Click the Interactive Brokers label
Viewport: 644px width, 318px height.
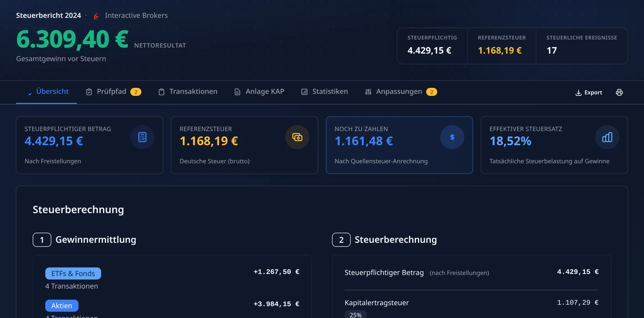pyautogui.click(x=136, y=16)
